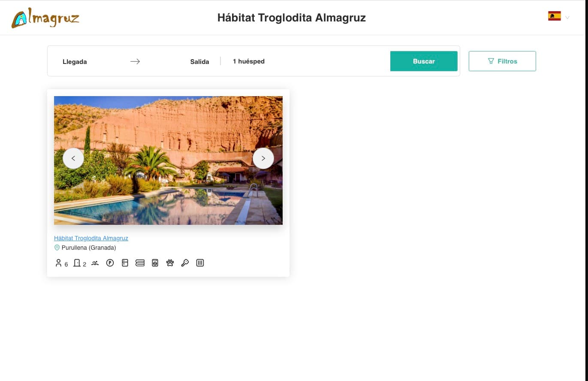Screen dimensions: 588x381
Task: Show next photo in the carousel
Action: pyautogui.click(x=263, y=158)
